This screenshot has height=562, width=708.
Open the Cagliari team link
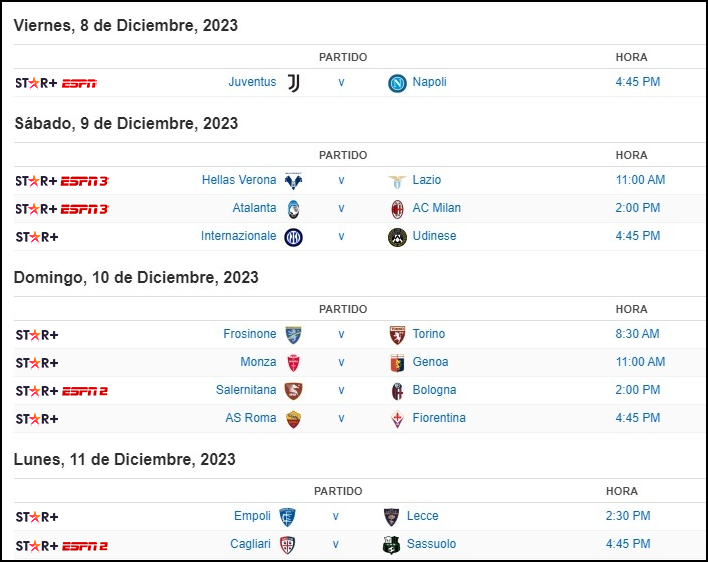coord(250,543)
